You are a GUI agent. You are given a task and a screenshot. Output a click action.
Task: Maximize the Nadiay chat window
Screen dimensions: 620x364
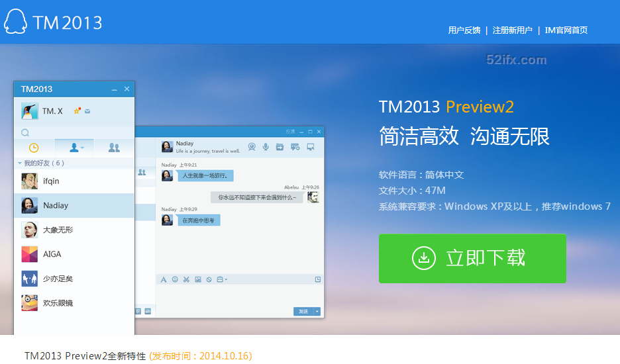[311, 132]
